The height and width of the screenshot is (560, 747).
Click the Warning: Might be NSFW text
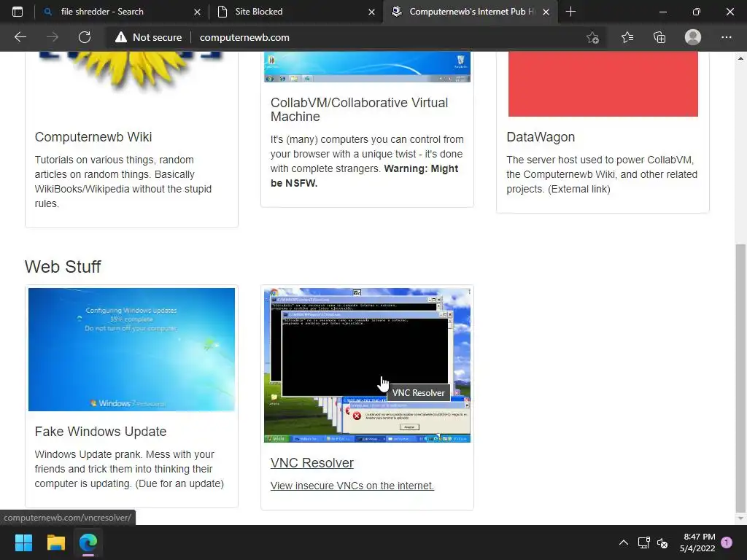(x=365, y=176)
